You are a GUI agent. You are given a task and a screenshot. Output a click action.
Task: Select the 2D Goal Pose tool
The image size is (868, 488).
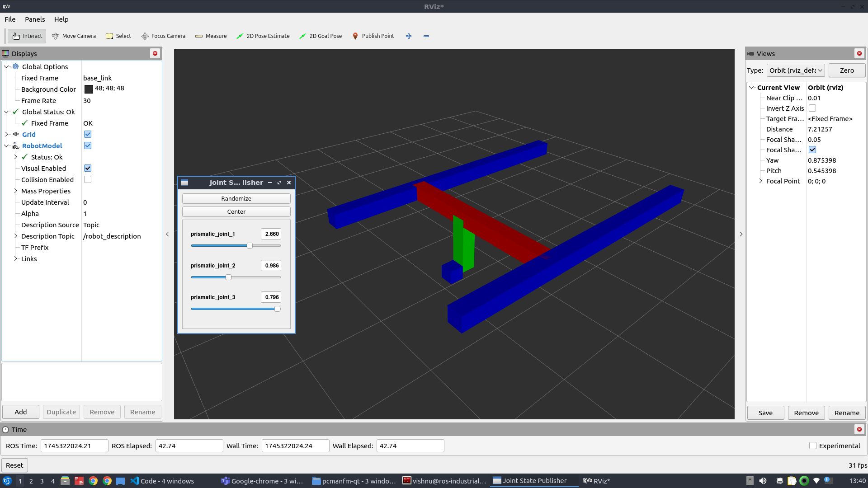point(321,36)
